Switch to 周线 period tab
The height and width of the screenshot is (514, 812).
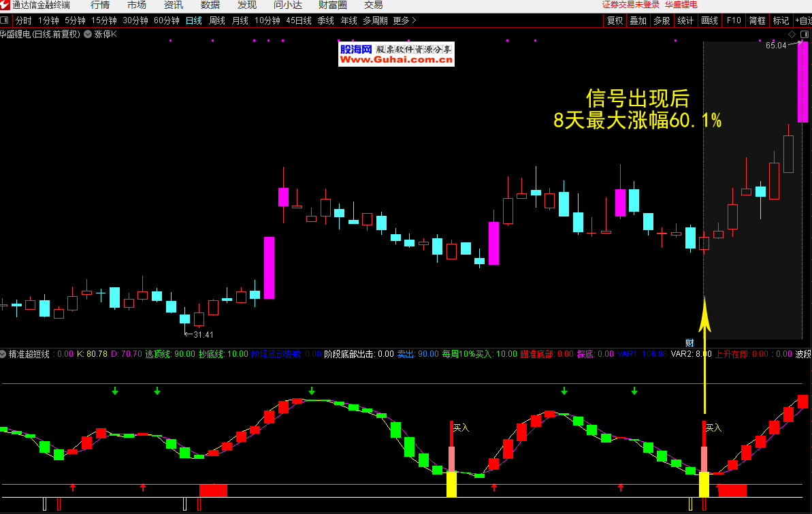coord(217,20)
